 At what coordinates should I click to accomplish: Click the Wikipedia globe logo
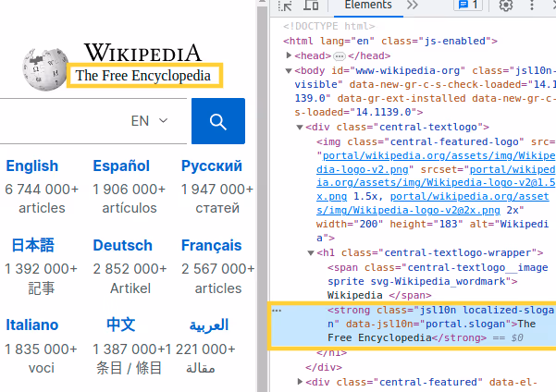(44, 69)
